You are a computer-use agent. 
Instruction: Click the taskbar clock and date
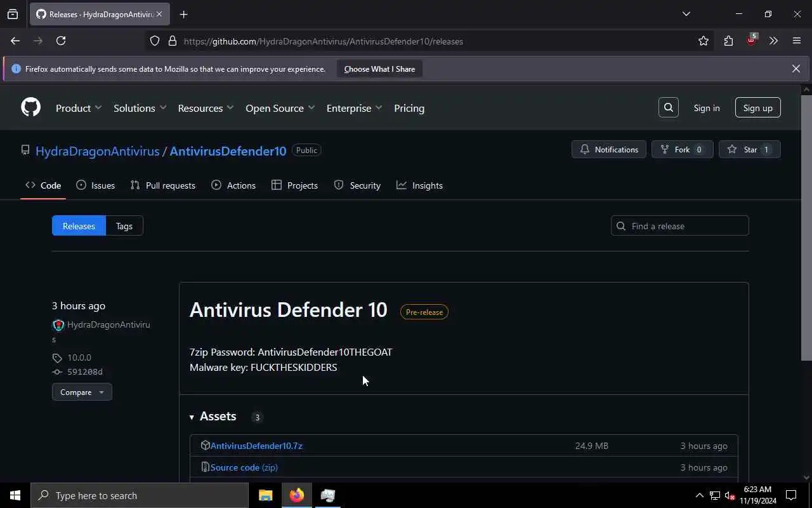point(758,495)
